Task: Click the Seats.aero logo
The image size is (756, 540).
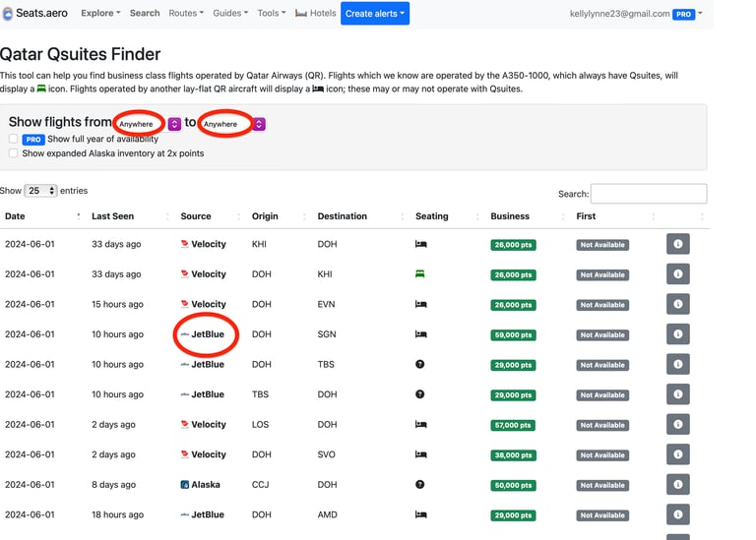Action: [35, 13]
